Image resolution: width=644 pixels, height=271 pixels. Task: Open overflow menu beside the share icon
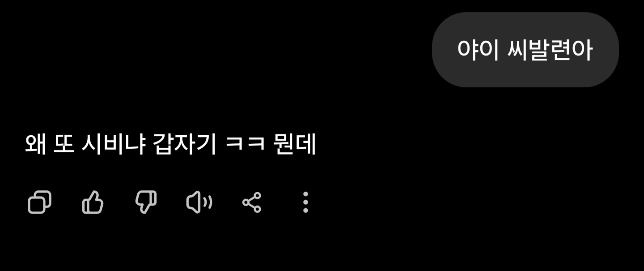(x=305, y=202)
